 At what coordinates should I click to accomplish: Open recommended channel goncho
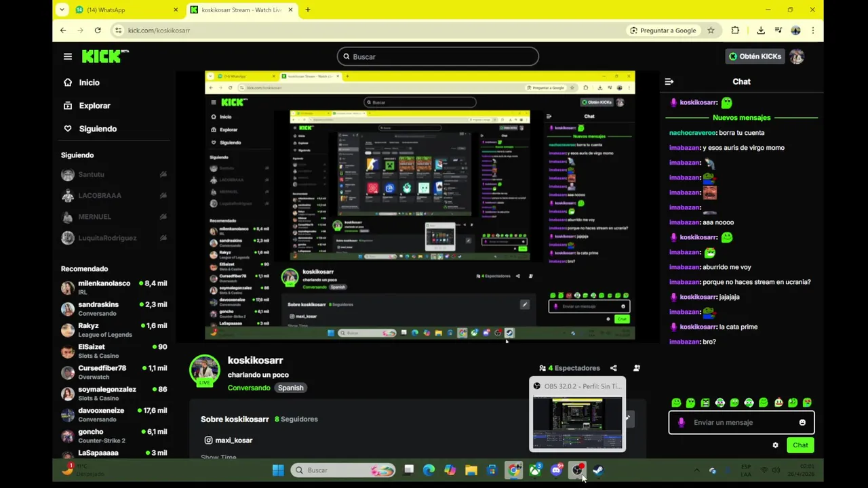point(114,436)
